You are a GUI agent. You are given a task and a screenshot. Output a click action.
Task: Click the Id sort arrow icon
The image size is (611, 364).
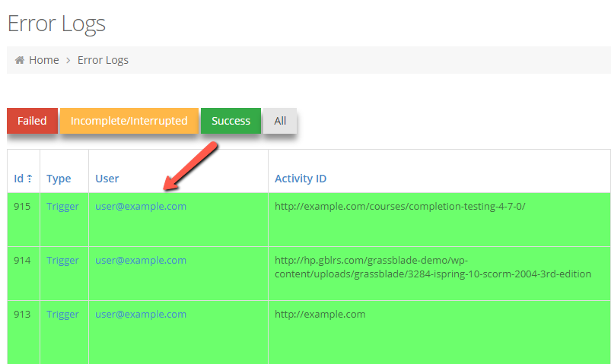[30, 179]
